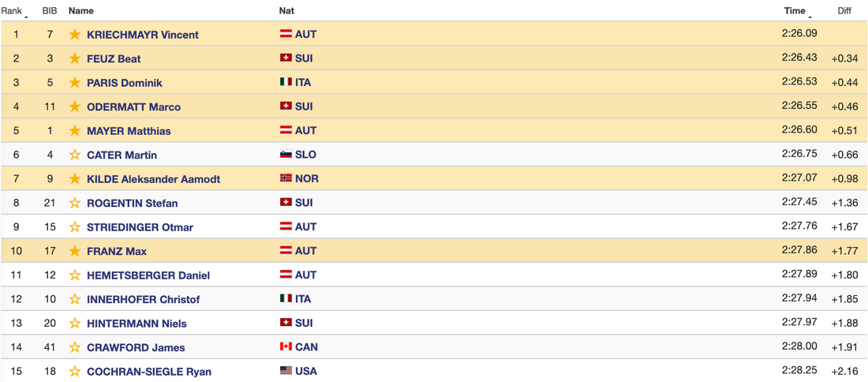Click the Diff column header
Image resolution: width=868 pixels, height=382 pixels.
tap(844, 11)
